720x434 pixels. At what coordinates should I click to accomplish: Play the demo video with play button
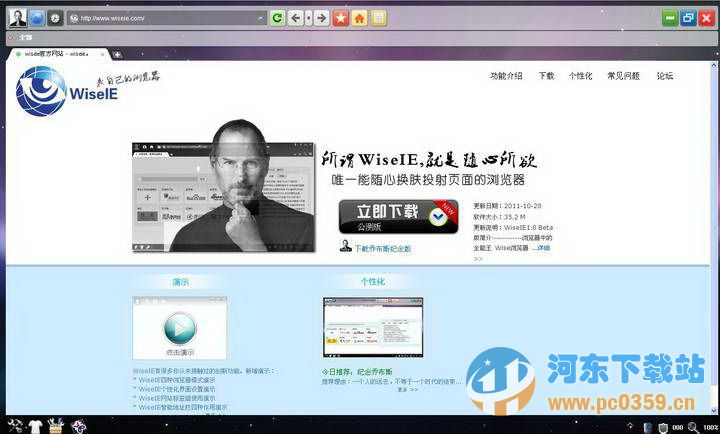[x=180, y=328]
